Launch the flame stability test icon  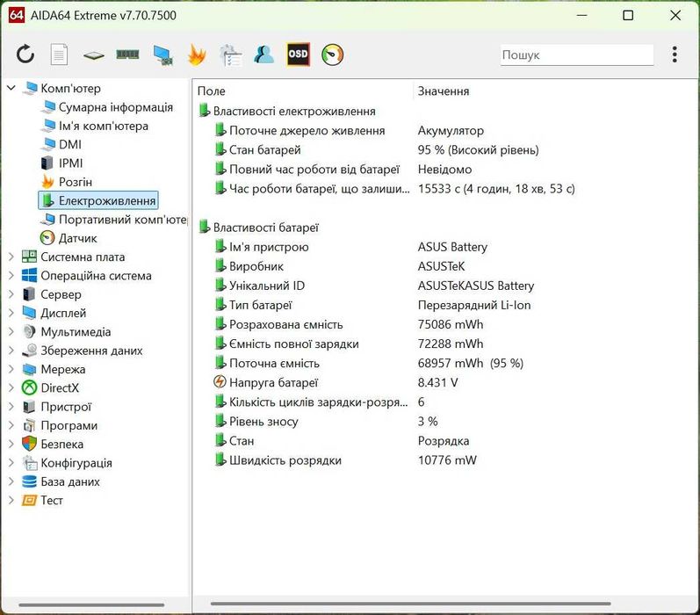click(x=196, y=54)
